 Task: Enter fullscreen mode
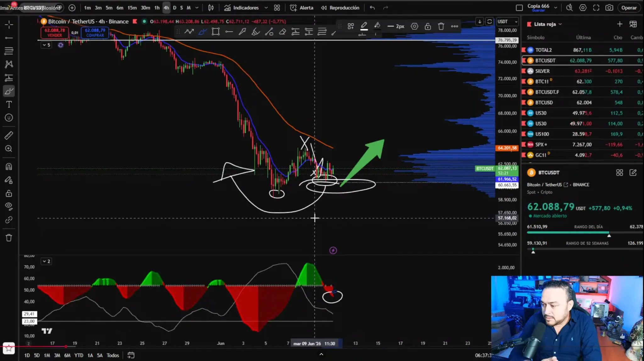pos(596,8)
